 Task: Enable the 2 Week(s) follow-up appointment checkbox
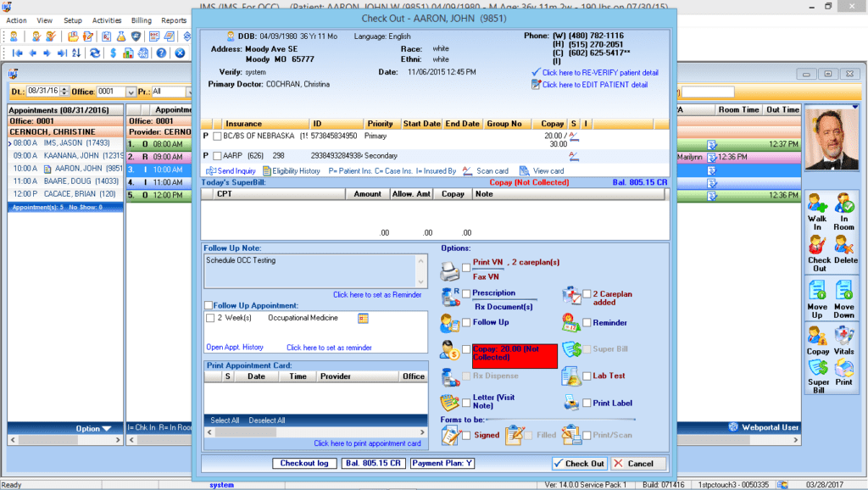pos(209,319)
